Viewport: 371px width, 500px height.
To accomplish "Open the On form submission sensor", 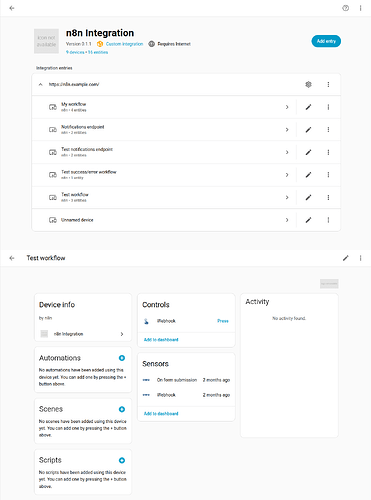I will 186,380.
